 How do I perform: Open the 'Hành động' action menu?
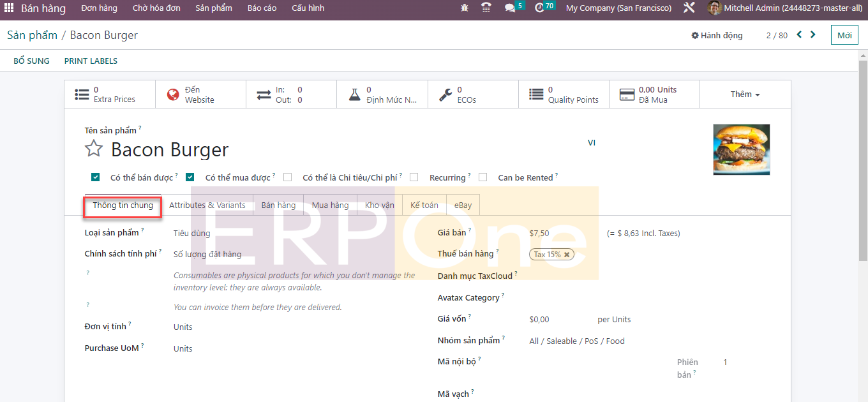pyautogui.click(x=717, y=36)
